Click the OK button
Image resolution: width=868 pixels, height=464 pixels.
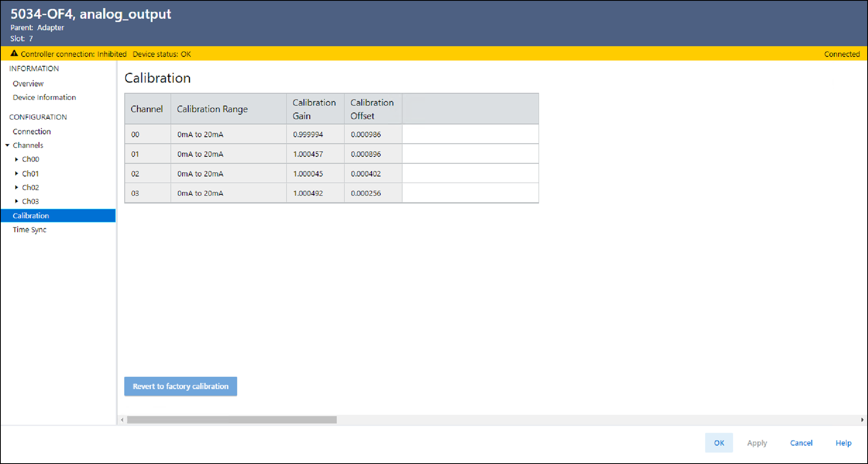pyautogui.click(x=719, y=443)
